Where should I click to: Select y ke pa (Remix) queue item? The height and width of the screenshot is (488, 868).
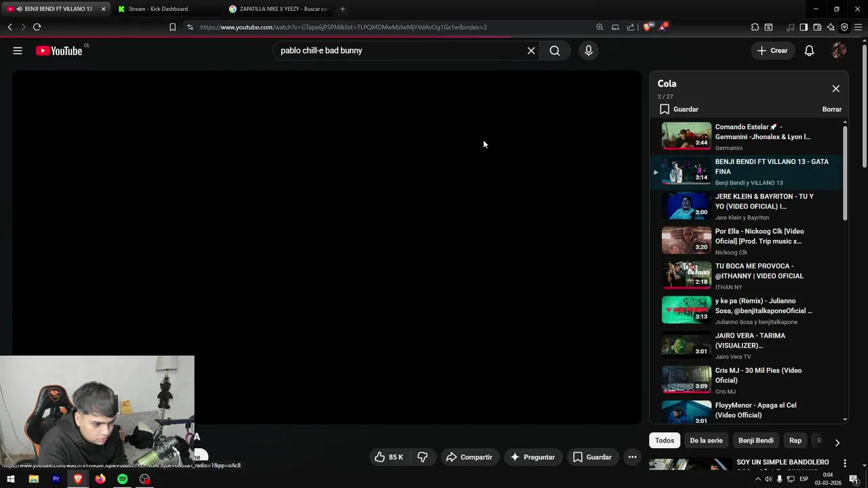coord(746,311)
